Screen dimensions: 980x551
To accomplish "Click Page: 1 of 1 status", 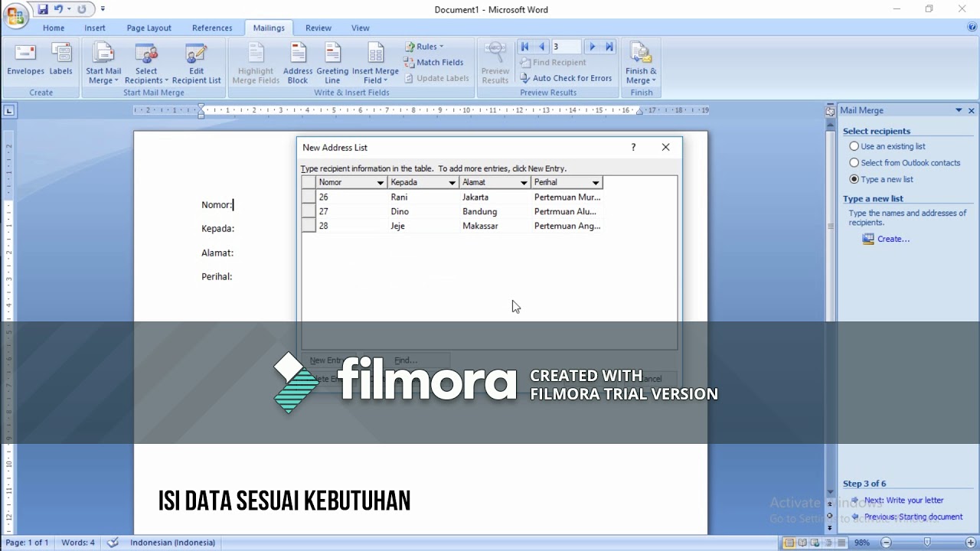I will [27, 543].
